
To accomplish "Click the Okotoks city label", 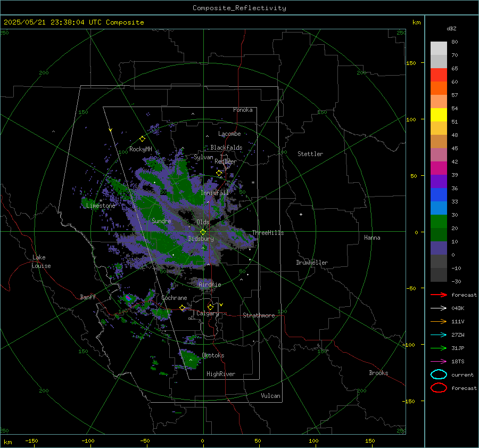I will click(x=213, y=355).
